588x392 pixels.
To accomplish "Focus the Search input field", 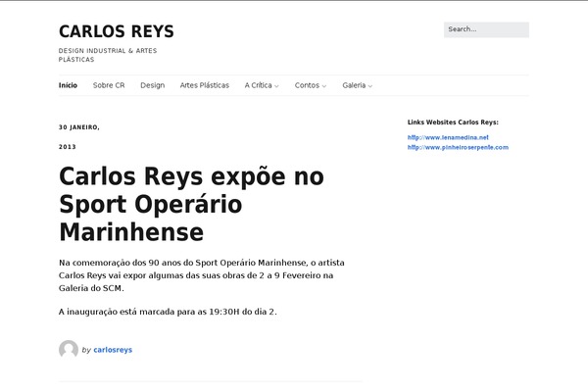I will click(x=486, y=29).
